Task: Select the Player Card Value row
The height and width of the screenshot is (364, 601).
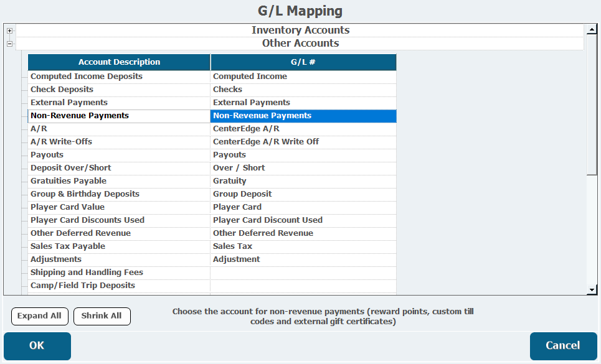Action: (119, 207)
